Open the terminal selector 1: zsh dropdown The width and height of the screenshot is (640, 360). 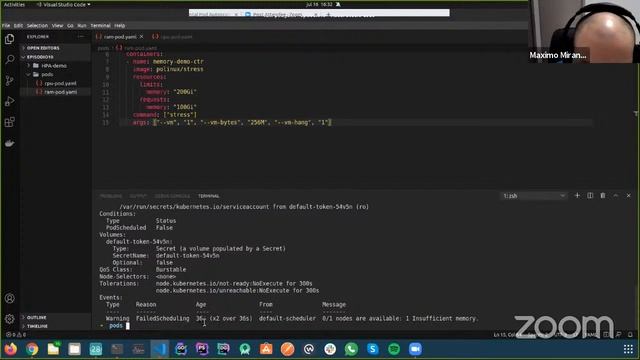coord(534,196)
